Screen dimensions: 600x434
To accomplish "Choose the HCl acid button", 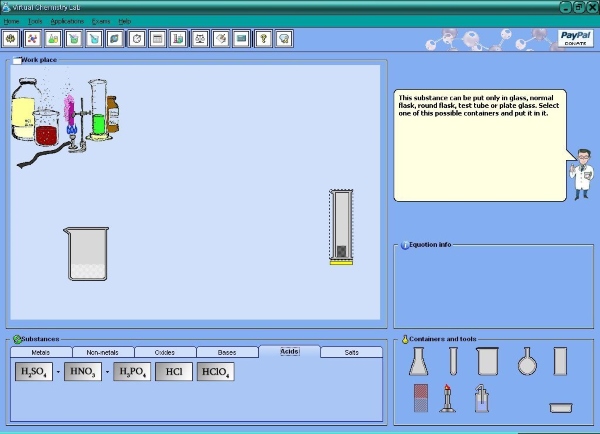I will click(173, 372).
